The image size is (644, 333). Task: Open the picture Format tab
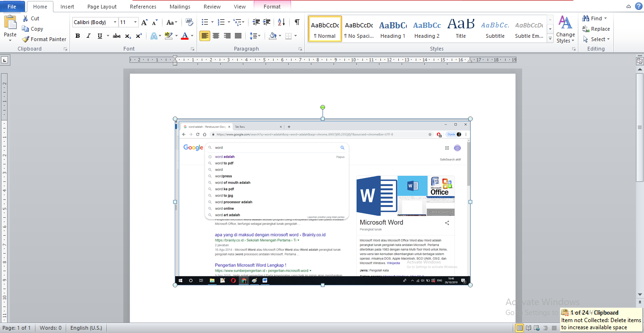coord(272,7)
